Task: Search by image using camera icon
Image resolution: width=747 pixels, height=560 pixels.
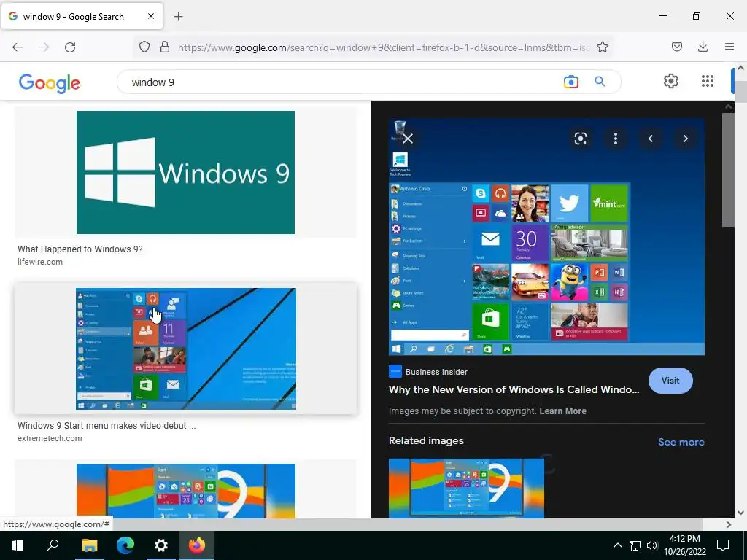Action: tap(570, 82)
